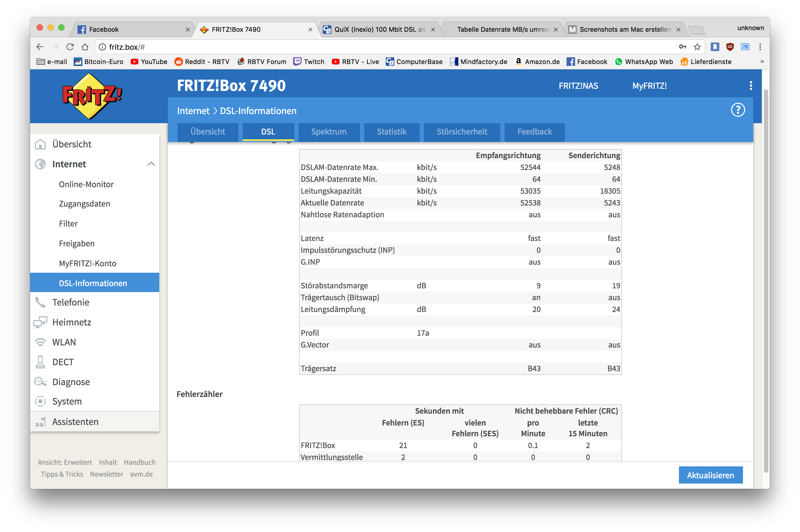Toggle Ansicht: Erweitert view mode

click(65, 462)
